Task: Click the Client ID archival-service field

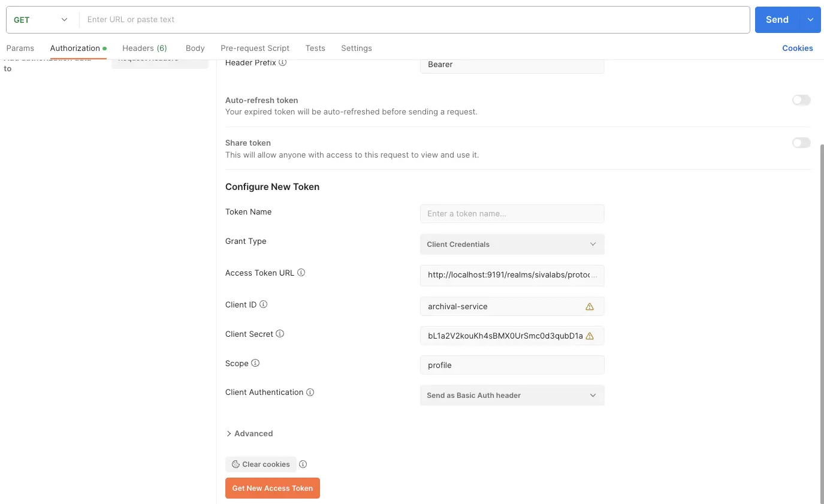Action: click(x=512, y=306)
